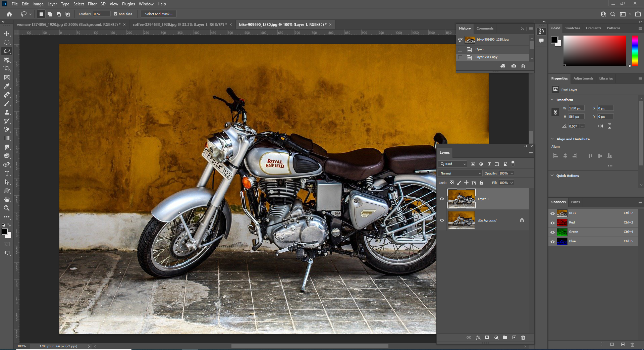Image resolution: width=644 pixels, height=350 pixels.
Task: Create new snapshot in History panel
Action: point(514,66)
